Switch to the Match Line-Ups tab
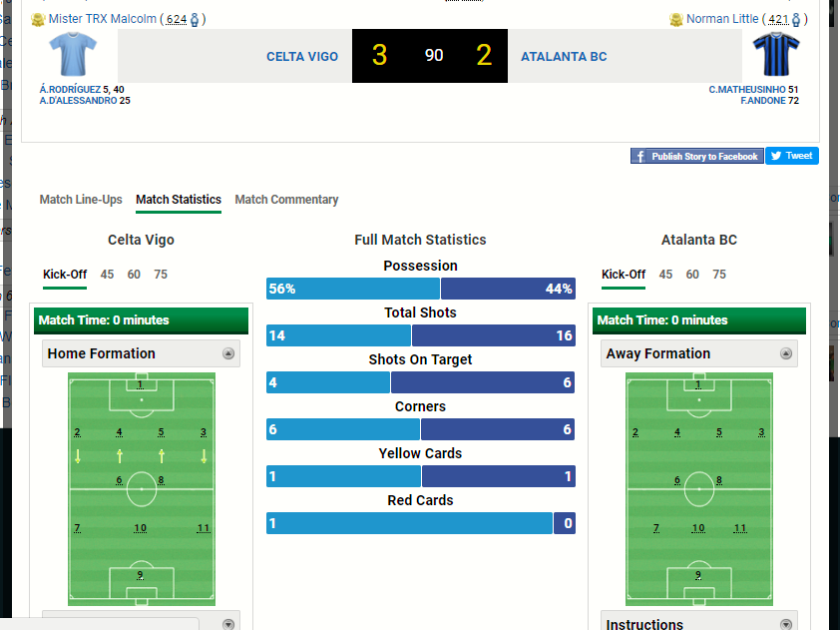The height and width of the screenshot is (630, 840). [x=81, y=200]
